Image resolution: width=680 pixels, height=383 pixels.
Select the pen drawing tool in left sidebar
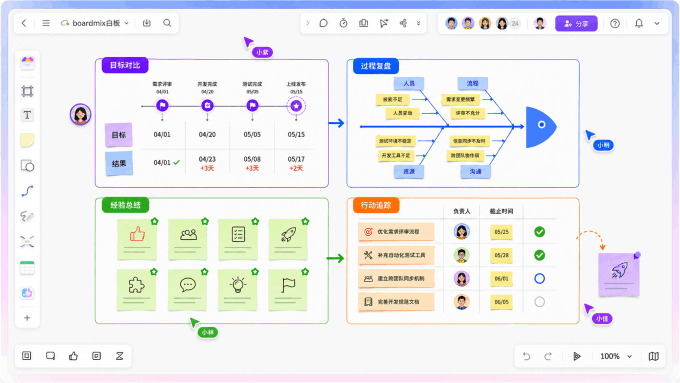click(x=27, y=216)
